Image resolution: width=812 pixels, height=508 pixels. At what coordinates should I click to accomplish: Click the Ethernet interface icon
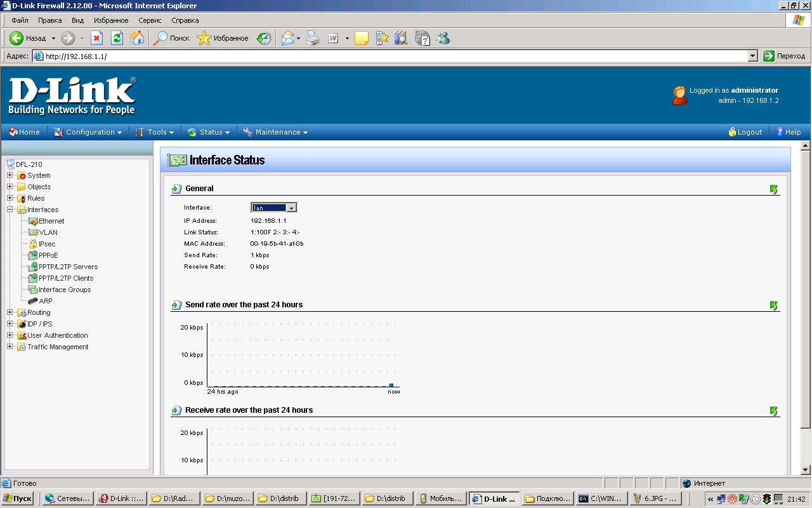click(x=33, y=221)
